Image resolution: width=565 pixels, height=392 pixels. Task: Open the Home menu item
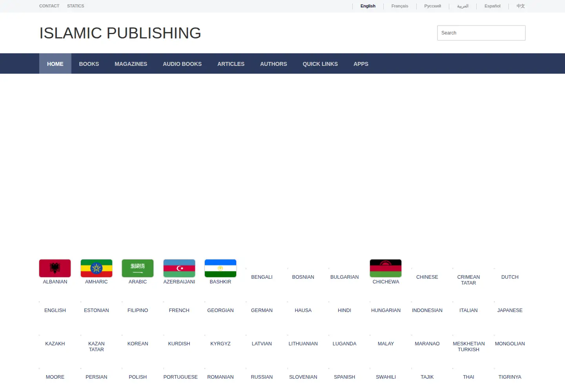point(55,64)
